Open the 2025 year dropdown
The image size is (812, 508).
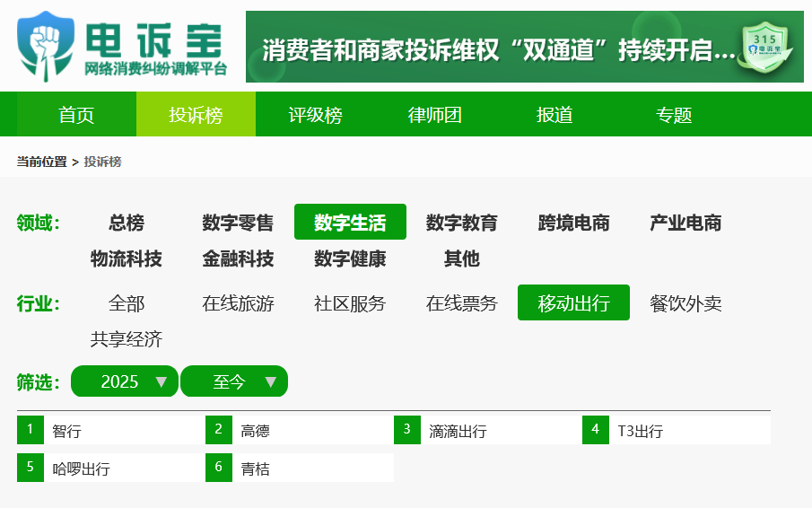125,381
